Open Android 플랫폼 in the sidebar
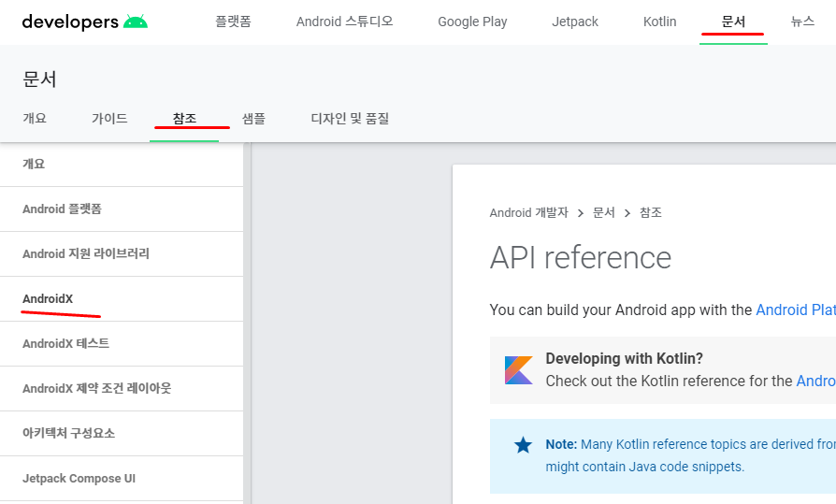The image size is (836, 504). (x=122, y=209)
